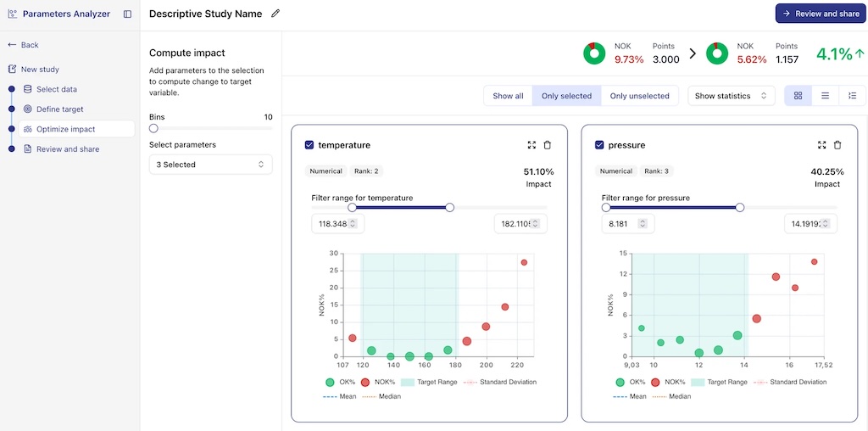Expand the temperature chart to fullscreen
The height and width of the screenshot is (431, 868).
531,145
